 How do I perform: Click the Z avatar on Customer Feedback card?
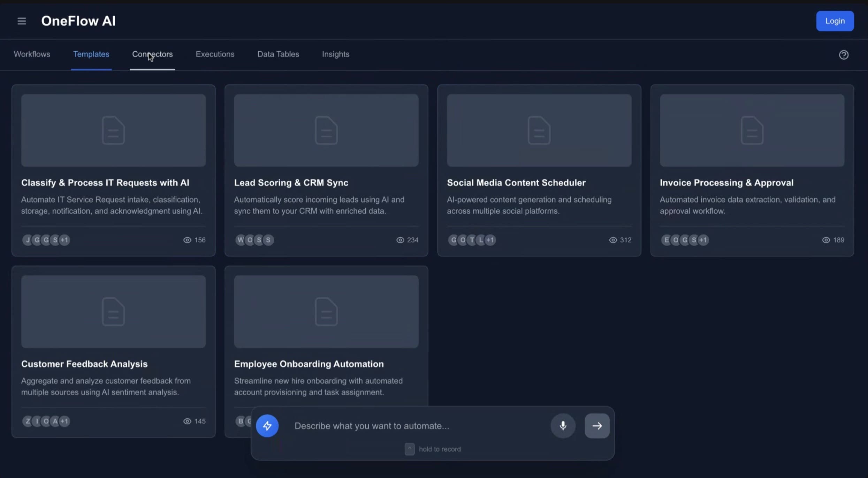(28, 421)
